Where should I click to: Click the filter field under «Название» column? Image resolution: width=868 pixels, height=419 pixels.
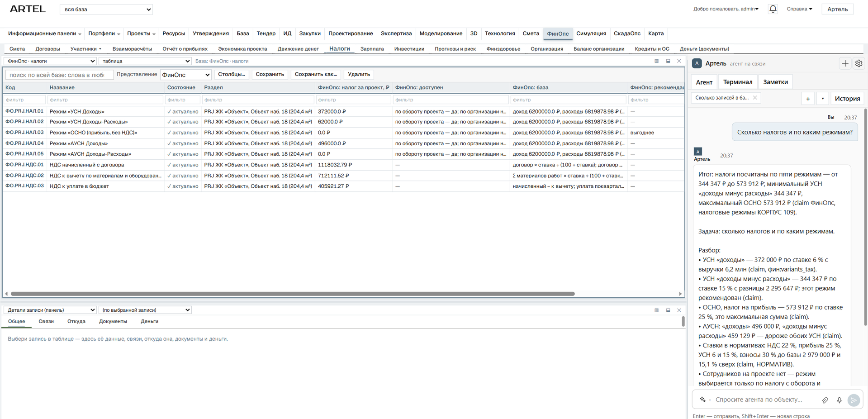pyautogui.click(x=105, y=100)
